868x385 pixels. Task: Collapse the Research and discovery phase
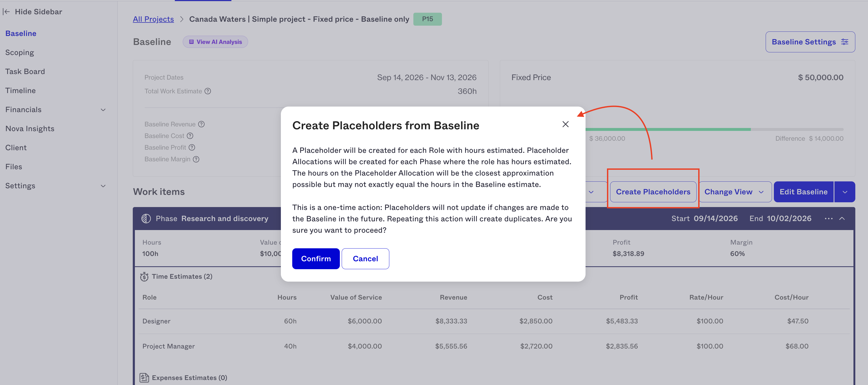842,219
